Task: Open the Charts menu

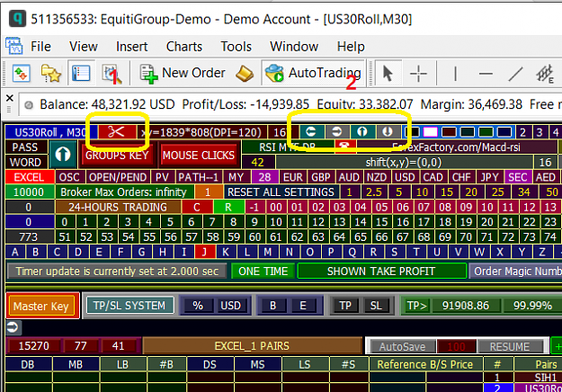Action: (183, 47)
